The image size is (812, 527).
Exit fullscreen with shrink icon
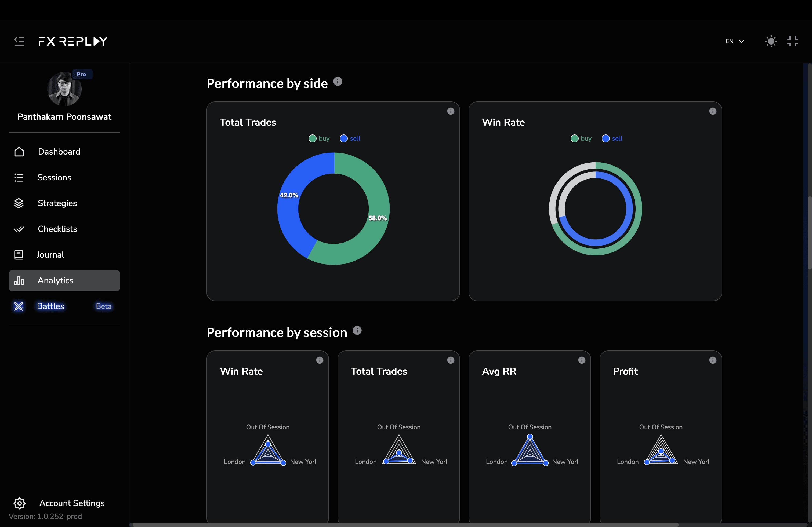pyautogui.click(x=793, y=41)
